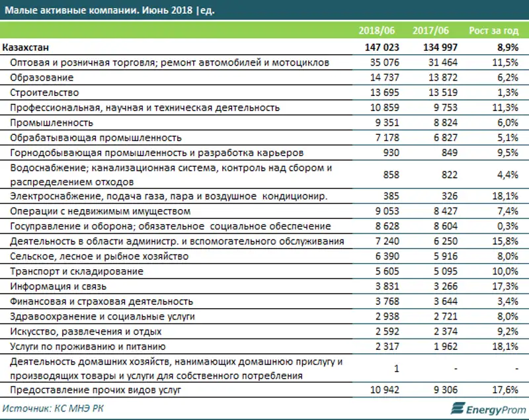The width and height of the screenshot is (529, 420).
Task: Select the 8,9% Kazakhstan growth cell
Action: [x=506, y=48]
